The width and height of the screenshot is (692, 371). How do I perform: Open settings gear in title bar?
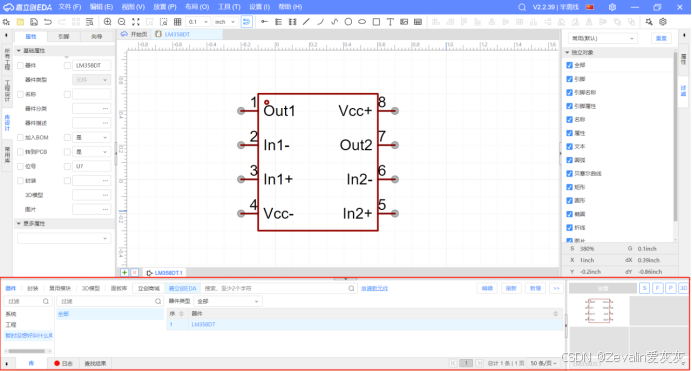(613, 7)
